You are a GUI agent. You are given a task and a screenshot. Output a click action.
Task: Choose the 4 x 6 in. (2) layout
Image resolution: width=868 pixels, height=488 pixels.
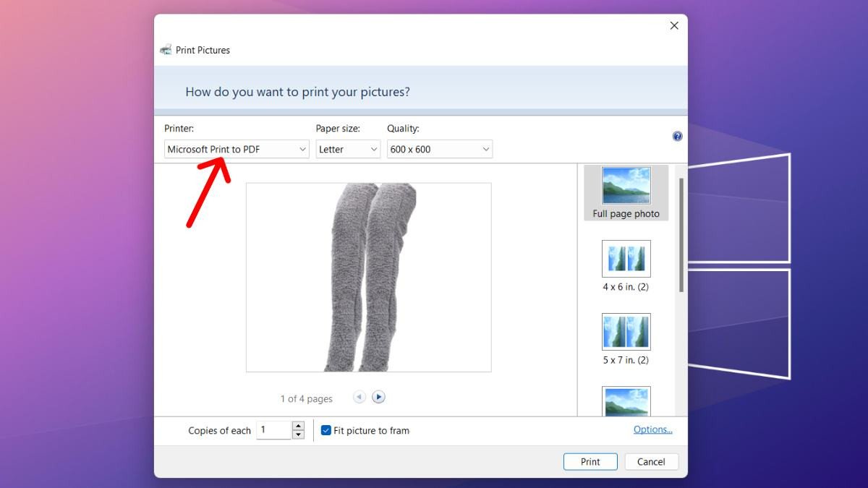(626, 265)
